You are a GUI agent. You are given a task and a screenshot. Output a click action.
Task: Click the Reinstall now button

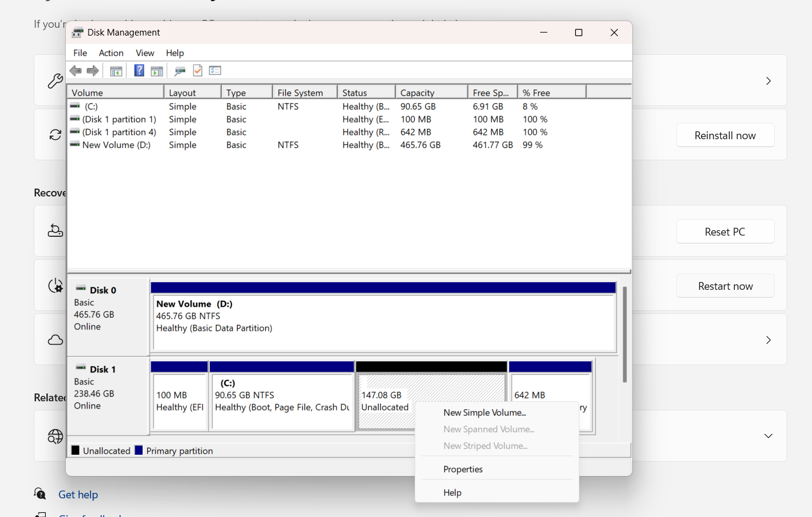click(x=725, y=135)
